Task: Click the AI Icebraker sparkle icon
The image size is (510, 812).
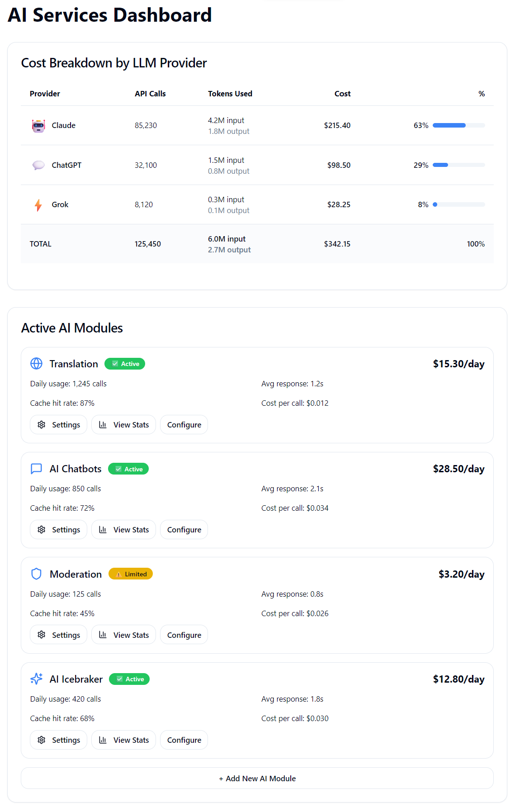Action: (x=36, y=679)
